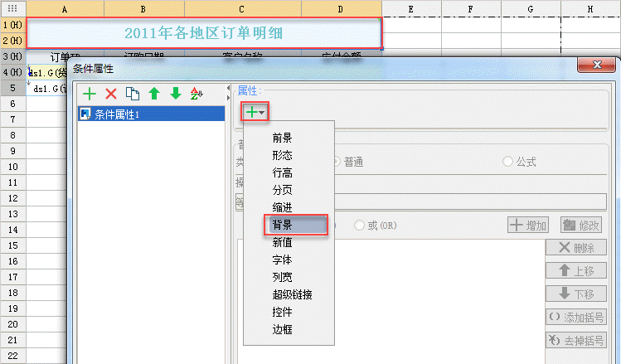Screen dimensions: 621x364
Task: Click cell A5 containing ds1.G
Action: [46, 89]
